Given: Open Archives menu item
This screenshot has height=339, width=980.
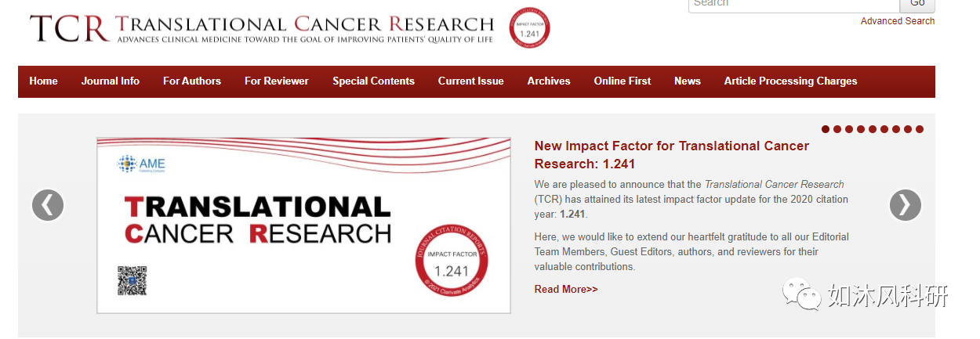Looking at the screenshot, I should tap(549, 81).
